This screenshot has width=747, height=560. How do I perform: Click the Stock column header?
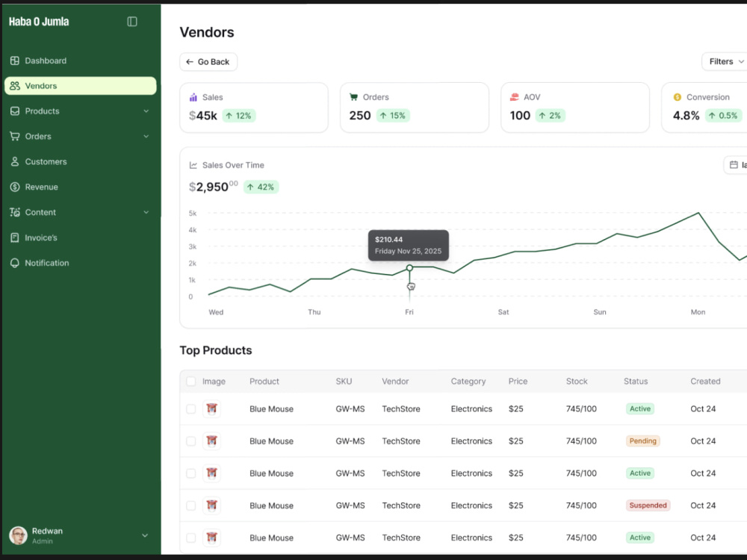coord(577,382)
